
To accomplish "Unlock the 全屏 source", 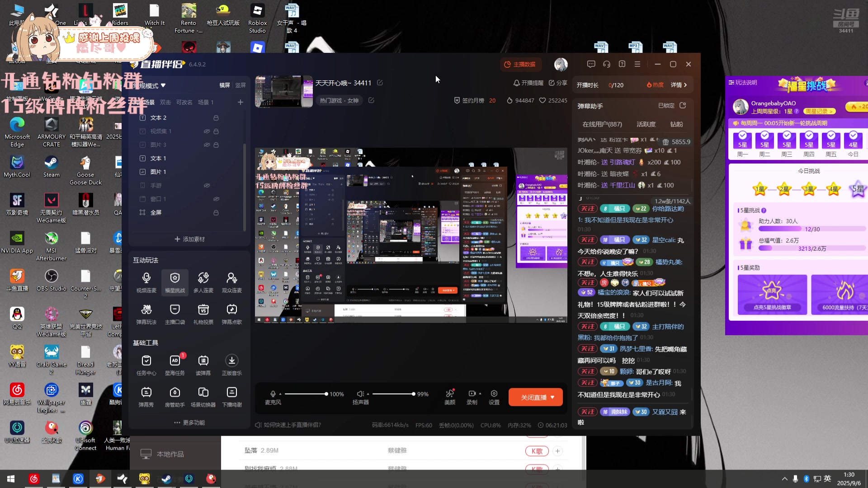I will coord(216,212).
